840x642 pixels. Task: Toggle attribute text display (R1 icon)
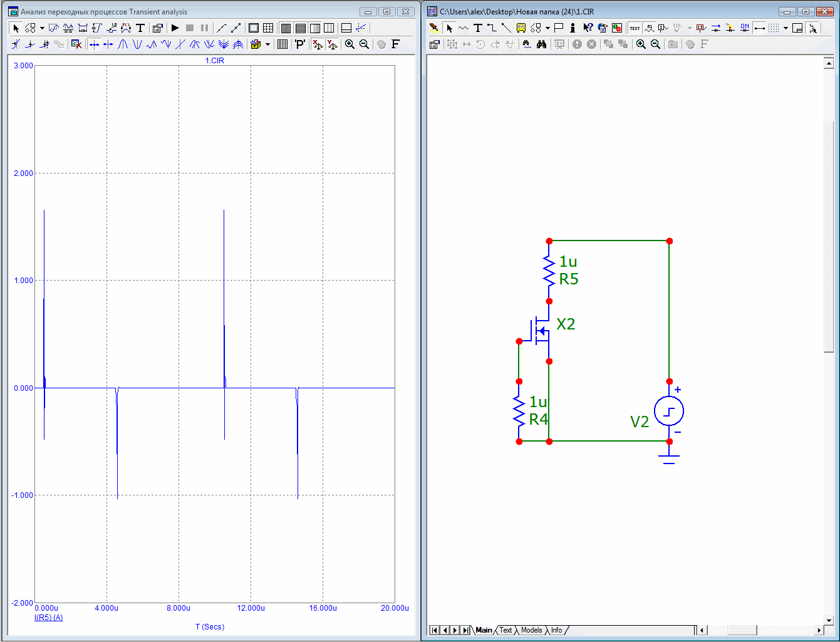click(650, 28)
